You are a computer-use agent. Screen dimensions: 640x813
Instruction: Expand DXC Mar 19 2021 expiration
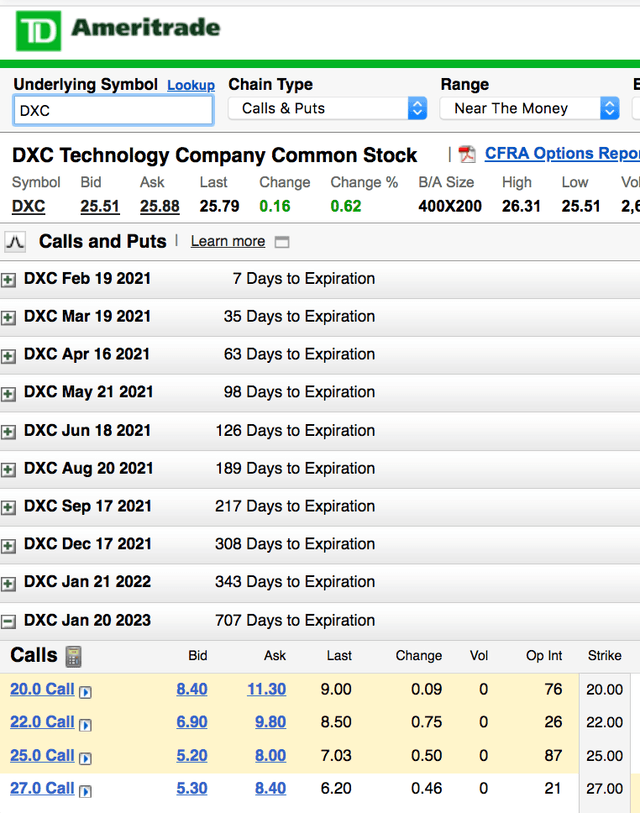8,318
